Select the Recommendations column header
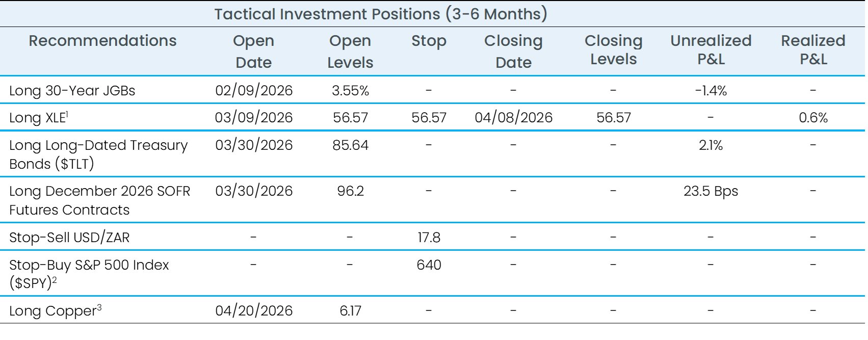The height and width of the screenshot is (340, 868). coord(102,41)
